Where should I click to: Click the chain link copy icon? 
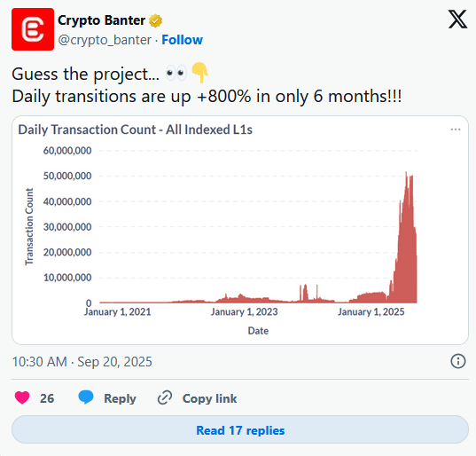(x=165, y=398)
